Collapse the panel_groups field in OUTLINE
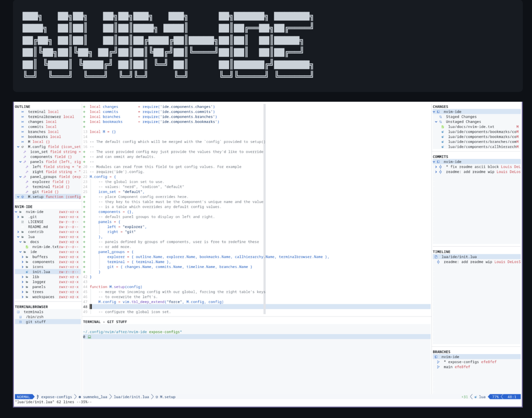This screenshot has width=532, height=418. point(20,177)
